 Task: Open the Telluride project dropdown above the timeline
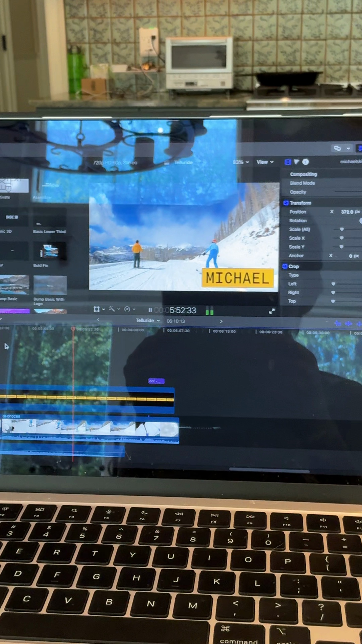tap(148, 321)
